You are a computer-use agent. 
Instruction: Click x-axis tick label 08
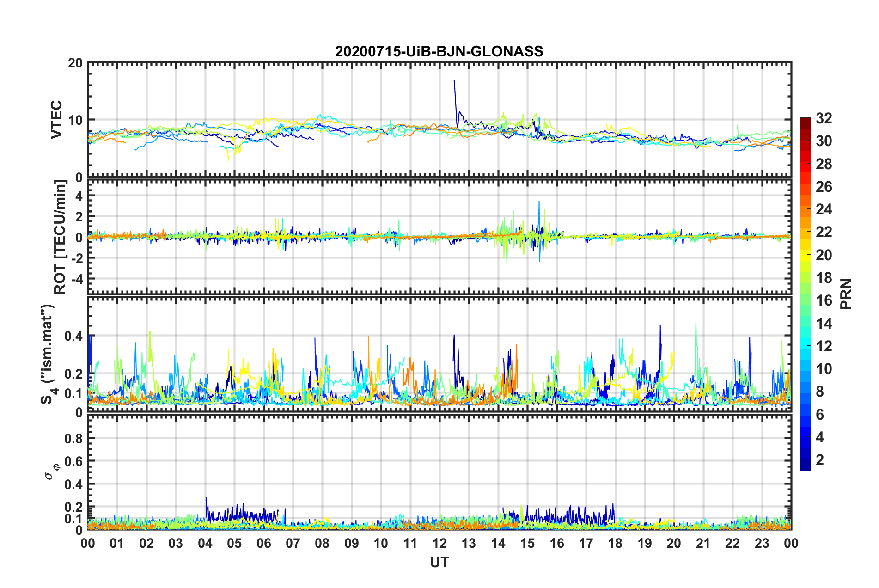click(x=322, y=543)
